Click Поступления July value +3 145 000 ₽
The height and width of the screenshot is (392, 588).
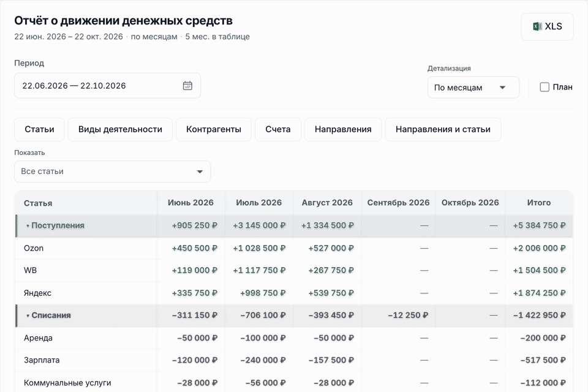tap(259, 225)
